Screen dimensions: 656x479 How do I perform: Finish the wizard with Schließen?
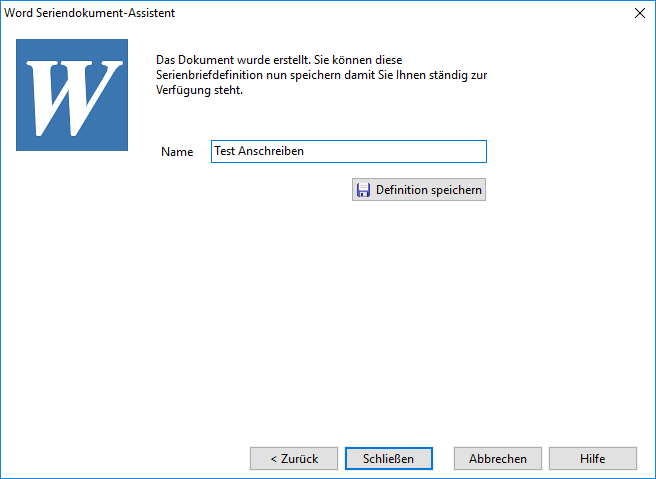pos(389,459)
